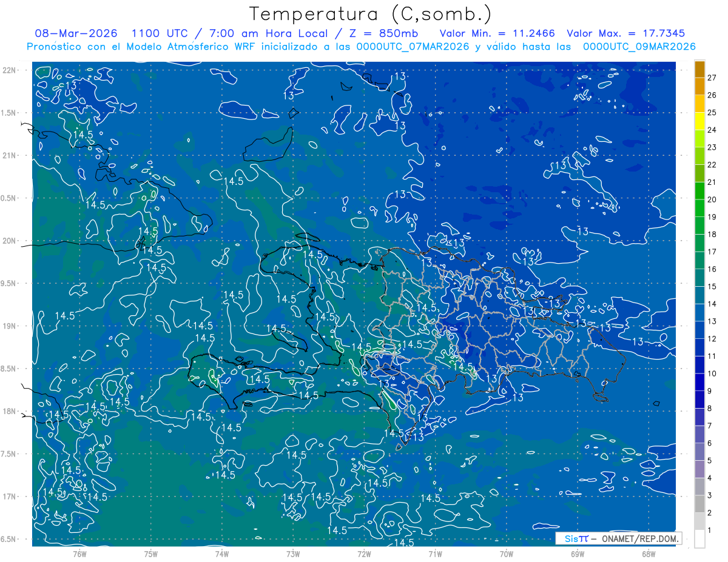The width and height of the screenshot is (728, 562).
Task: Click legend label '5' on color scale
Action: coord(710,461)
